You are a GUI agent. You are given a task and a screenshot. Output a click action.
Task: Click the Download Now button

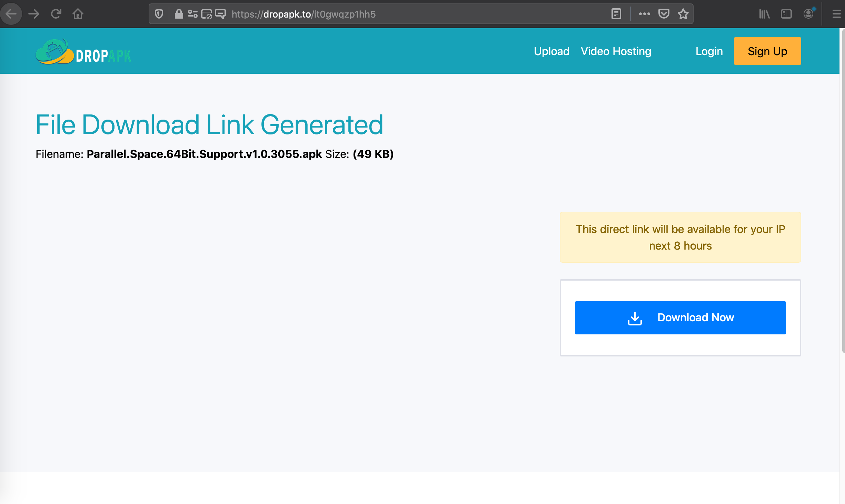point(680,317)
